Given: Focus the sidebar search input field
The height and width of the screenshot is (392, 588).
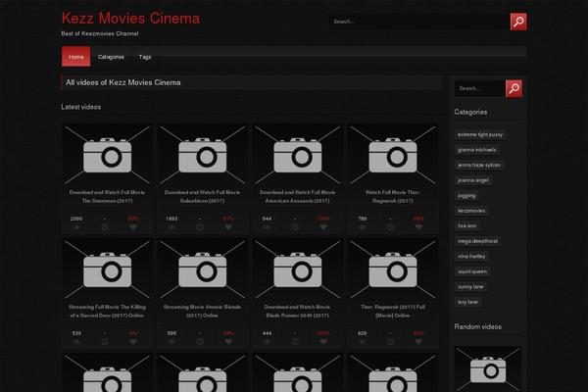Looking at the screenshot, I should [x=480, y=88].
